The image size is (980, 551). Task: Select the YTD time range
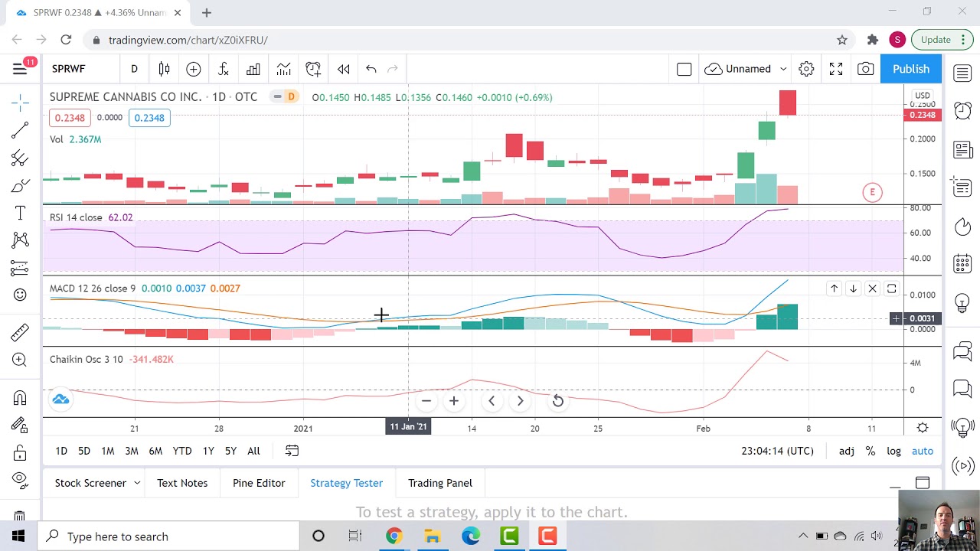182,451
